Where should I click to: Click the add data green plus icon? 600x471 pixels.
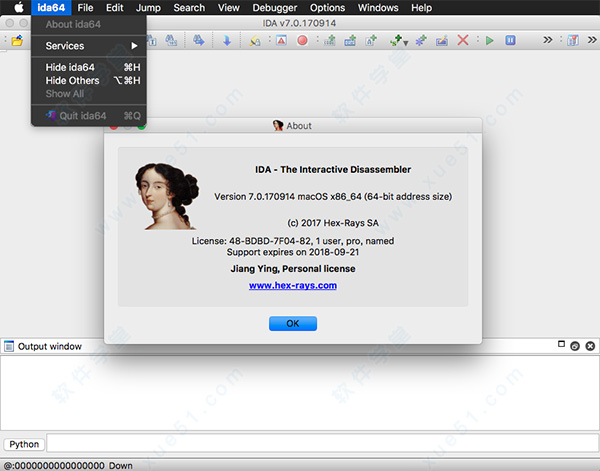pos(329,40)
